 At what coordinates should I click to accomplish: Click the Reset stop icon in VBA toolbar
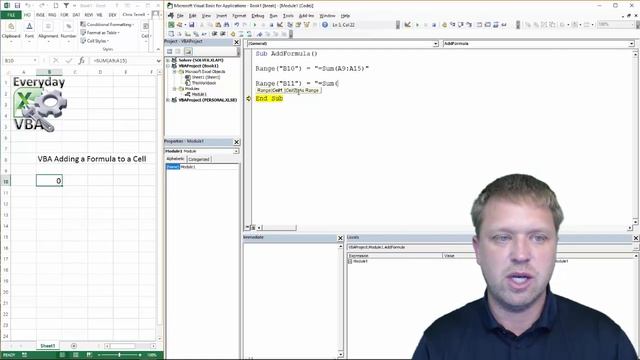[271, 25]
